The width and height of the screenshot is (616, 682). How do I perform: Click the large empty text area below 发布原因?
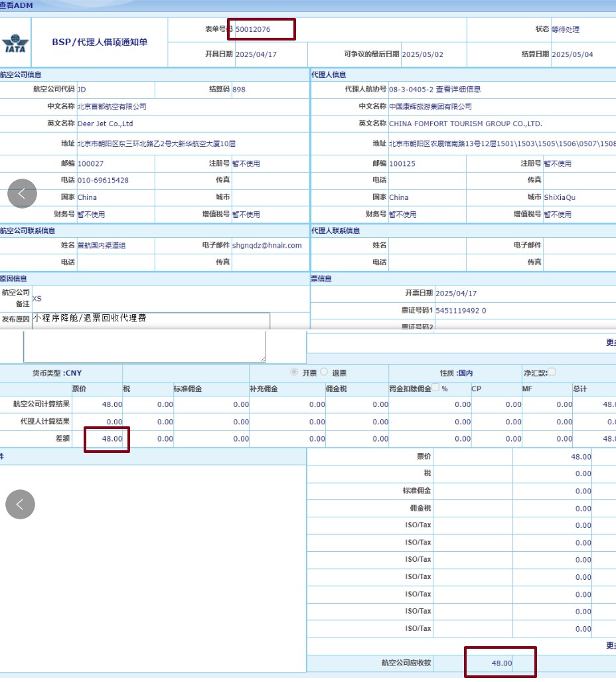tap(144, 347)
